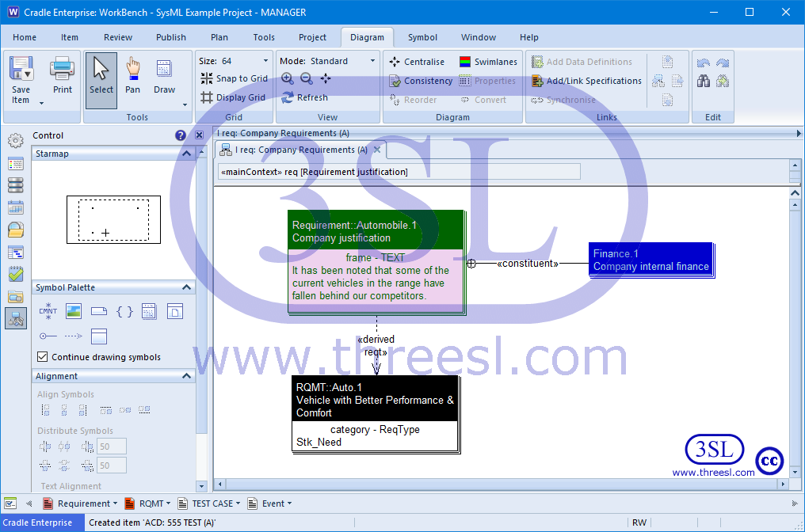Click Centralise in Diagram group

416,62
